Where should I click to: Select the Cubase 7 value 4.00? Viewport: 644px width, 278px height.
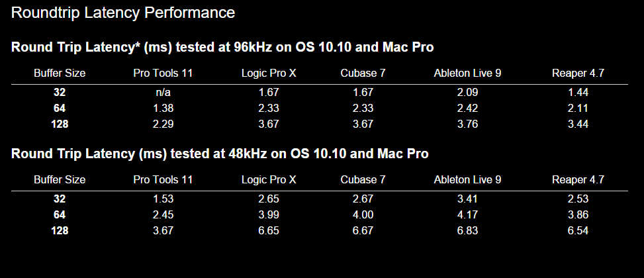click(362, 215)
